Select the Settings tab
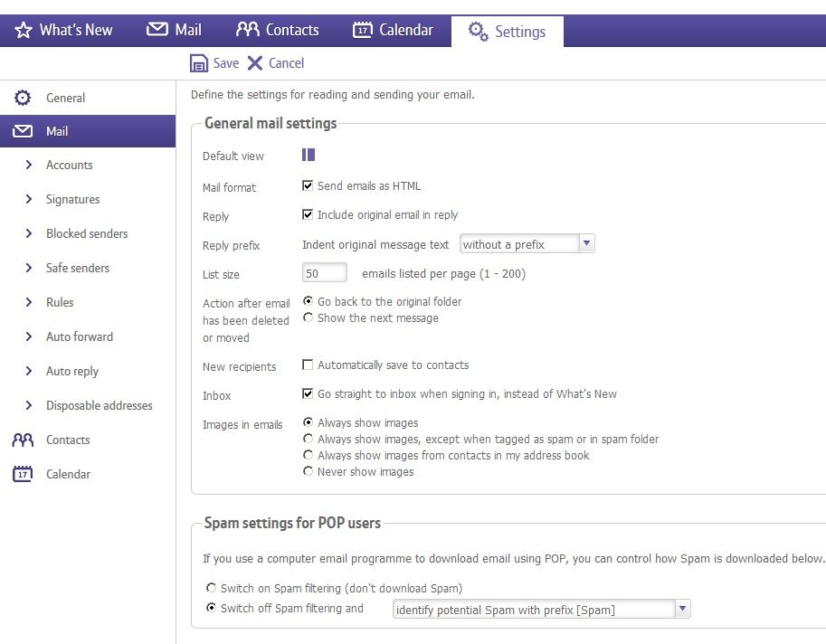This screenshot has height=644, width=826. [508, 32]
